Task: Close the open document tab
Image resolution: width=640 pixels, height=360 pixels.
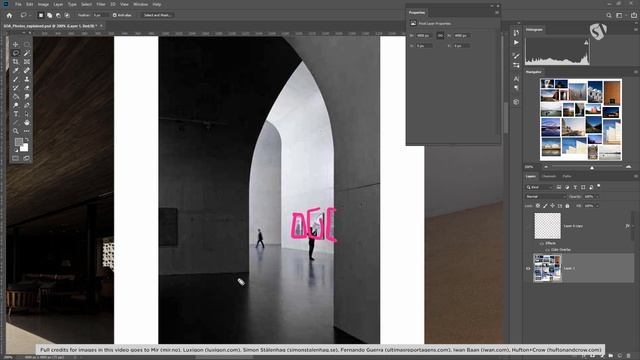Action: [x=101, y=26]
